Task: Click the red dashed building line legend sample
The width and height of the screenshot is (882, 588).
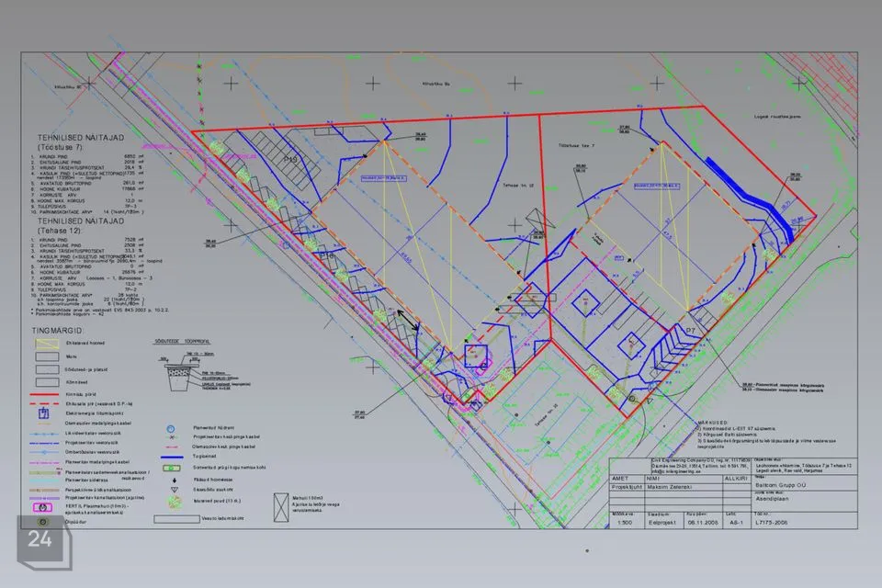Action: click(44, 403)
